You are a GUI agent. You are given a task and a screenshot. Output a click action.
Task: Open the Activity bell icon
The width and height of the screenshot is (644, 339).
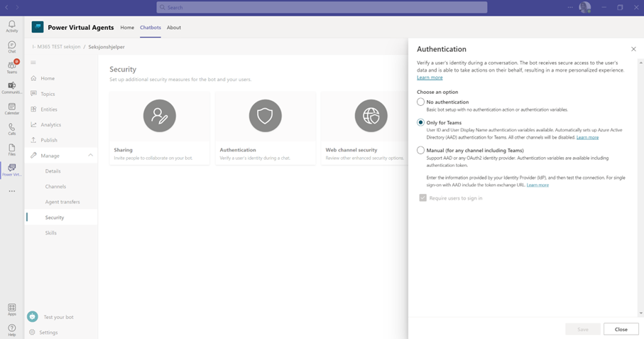12,26
